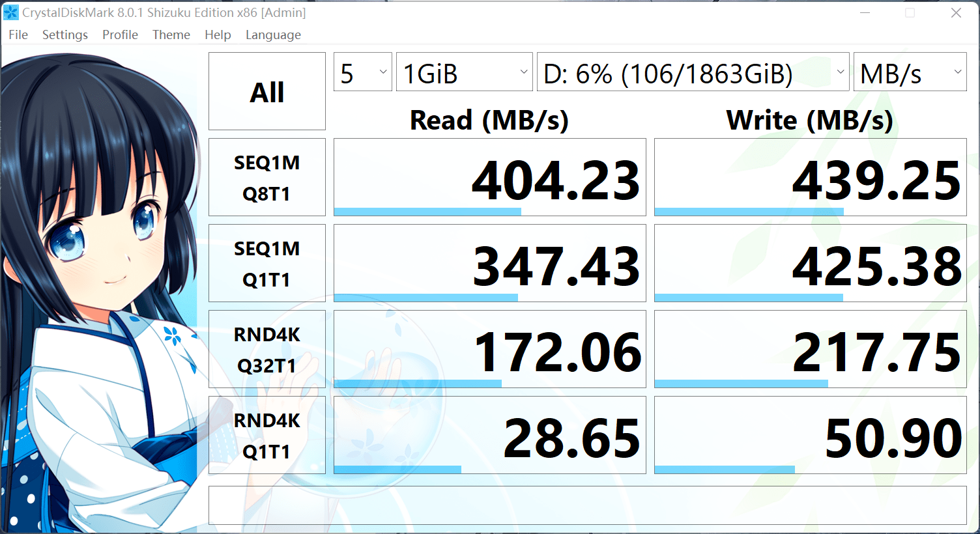Open the Theme menu
The width and height of the screenshot is (980, 534).
tap(171, 35)
